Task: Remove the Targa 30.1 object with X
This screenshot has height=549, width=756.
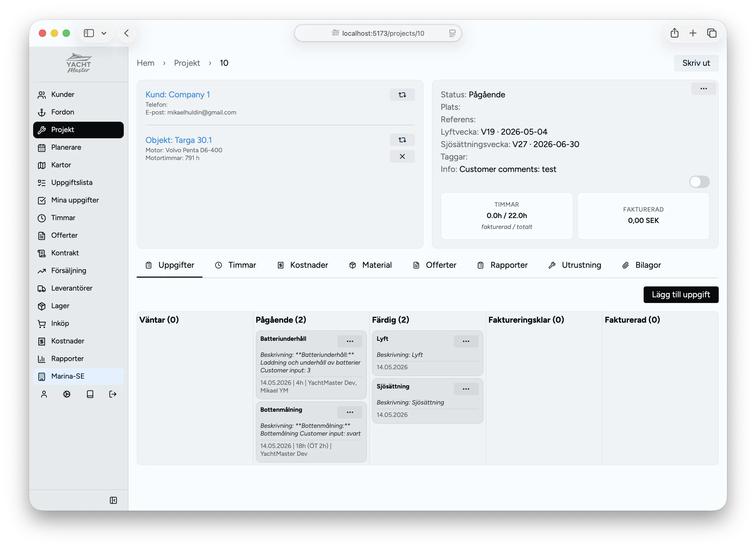Action: point(402,156)
